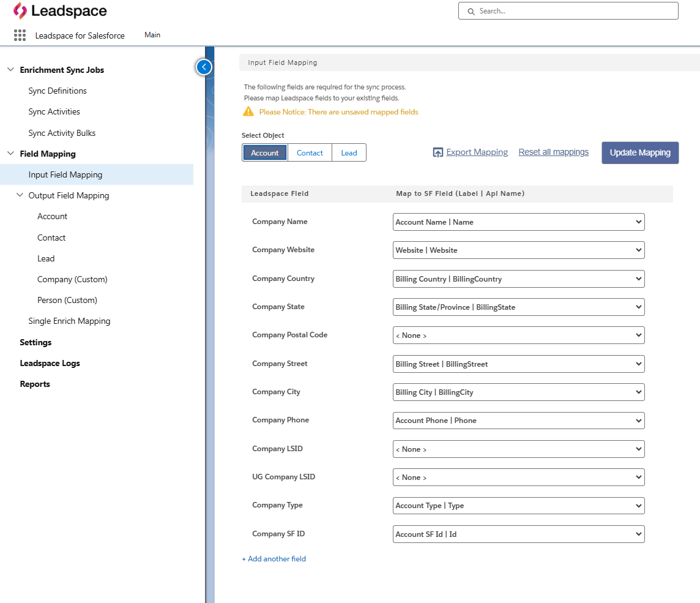The image size is (700, 603).
Task: Open Sync Activities
Action: coord(54,111)
